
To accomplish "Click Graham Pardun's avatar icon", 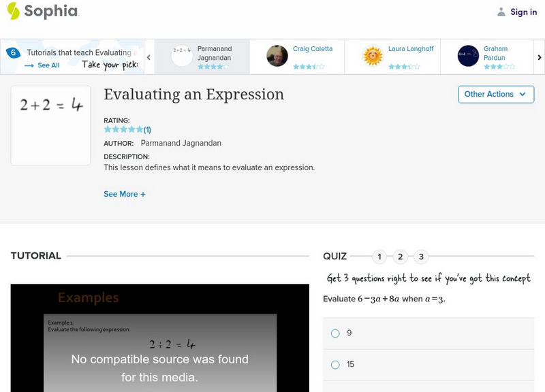I will click(x=468, y=56).
